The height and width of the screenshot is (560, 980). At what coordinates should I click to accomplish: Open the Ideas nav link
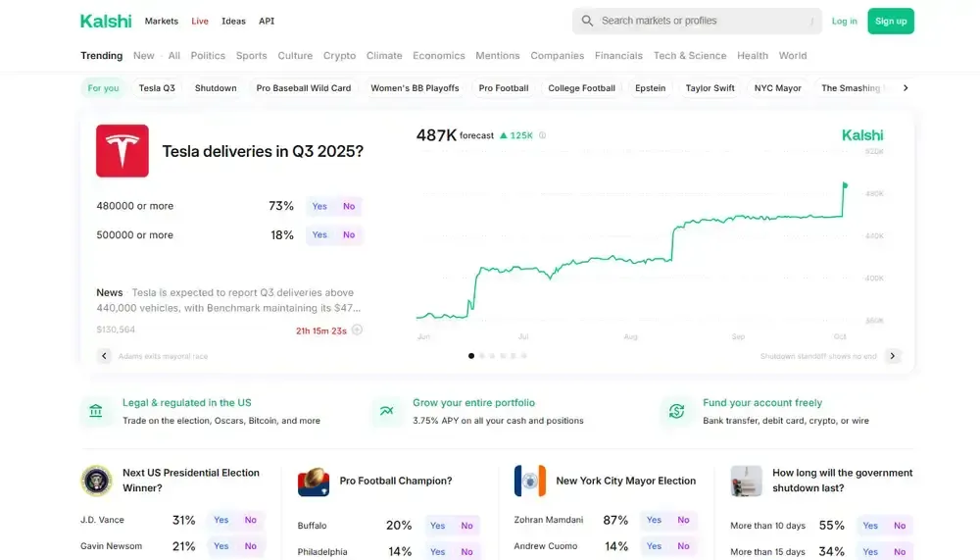[x=234, y=21]
